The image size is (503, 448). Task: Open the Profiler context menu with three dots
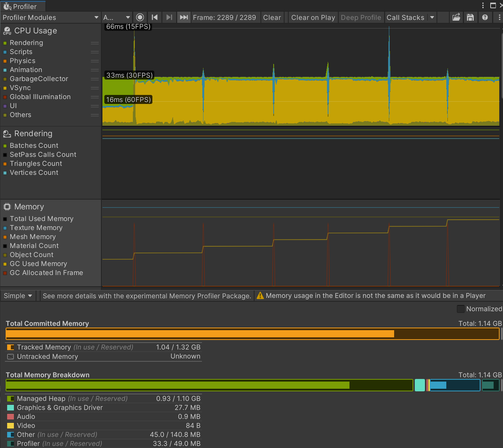(499, 17)
